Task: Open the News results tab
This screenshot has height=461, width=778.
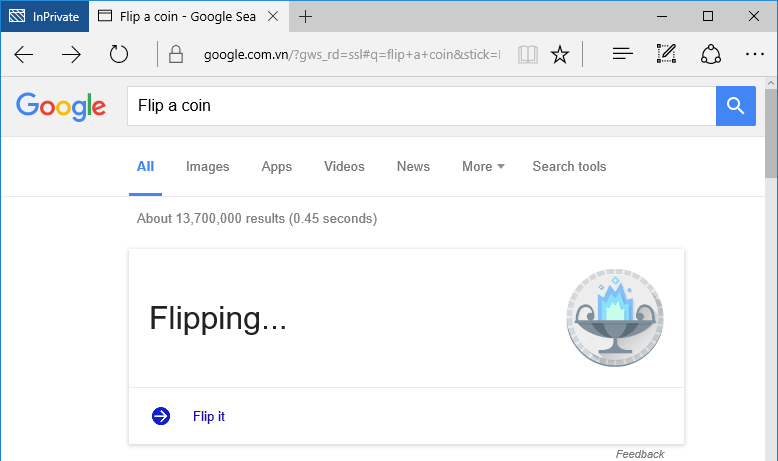Action: 413,167
